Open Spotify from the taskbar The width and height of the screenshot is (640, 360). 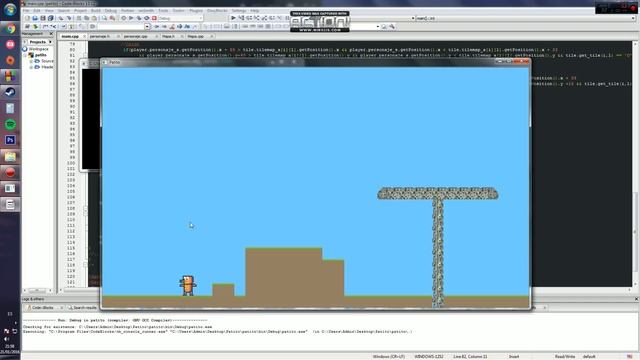[x=10, y=124]
